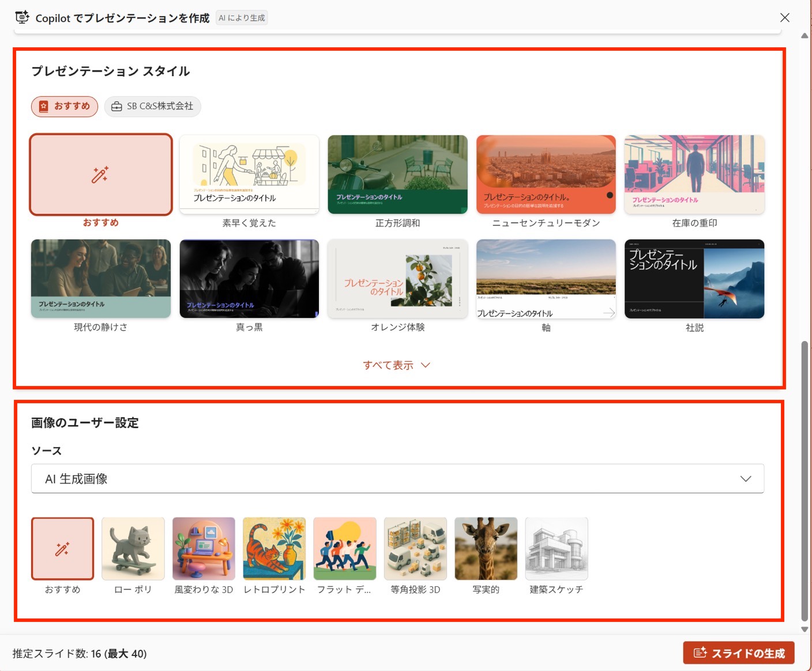
Task: Select the 等角投影 3D image style
Action: click(415, 549)
